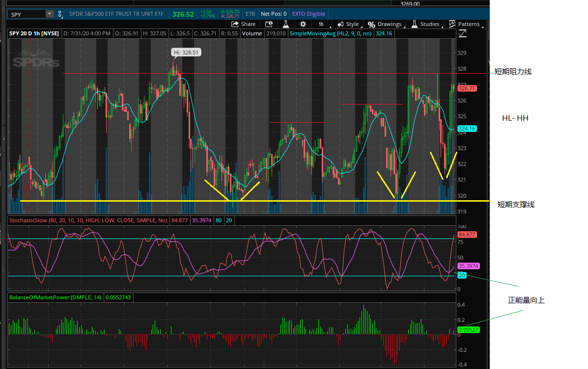Open the SPY symbol dropdown arrow
The image size is (588, 369).
(50, 14)
